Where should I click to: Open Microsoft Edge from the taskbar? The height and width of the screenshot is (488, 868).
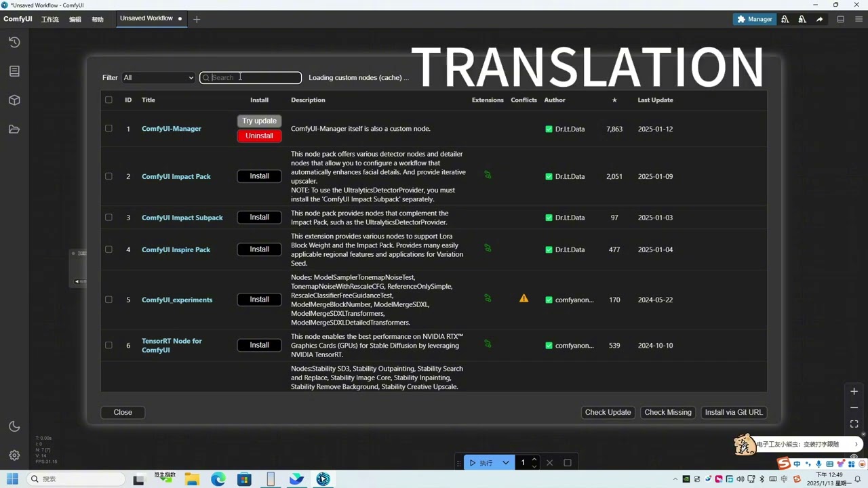click(218, 479)
